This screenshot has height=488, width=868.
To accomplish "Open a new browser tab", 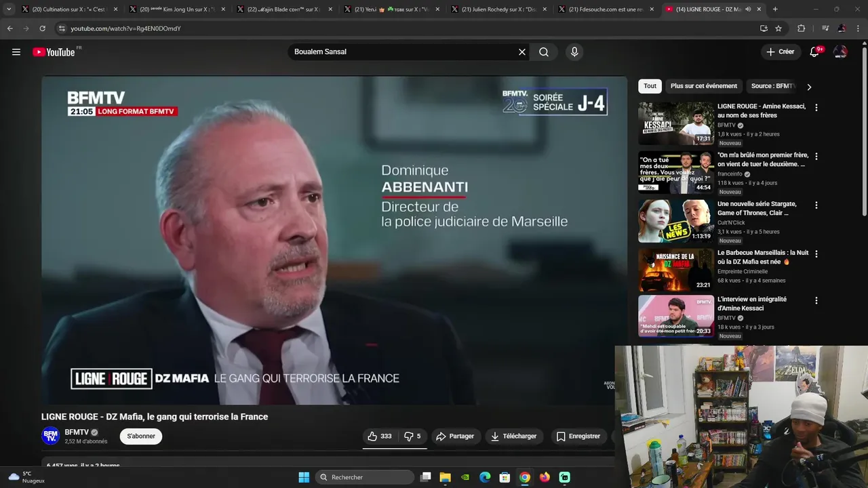I will tap(775, 9).
